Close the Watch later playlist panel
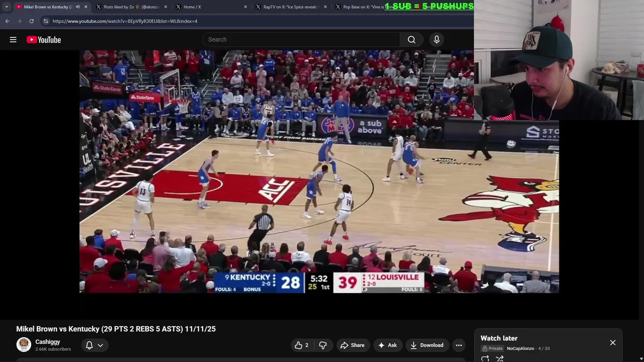The height and width of the screenshot is (362, 644). coord(613,343)
